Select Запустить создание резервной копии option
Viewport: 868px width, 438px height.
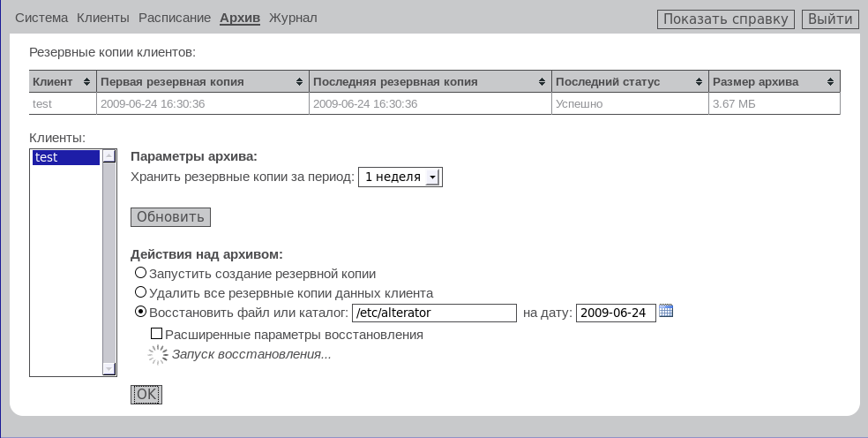(140, 274)
